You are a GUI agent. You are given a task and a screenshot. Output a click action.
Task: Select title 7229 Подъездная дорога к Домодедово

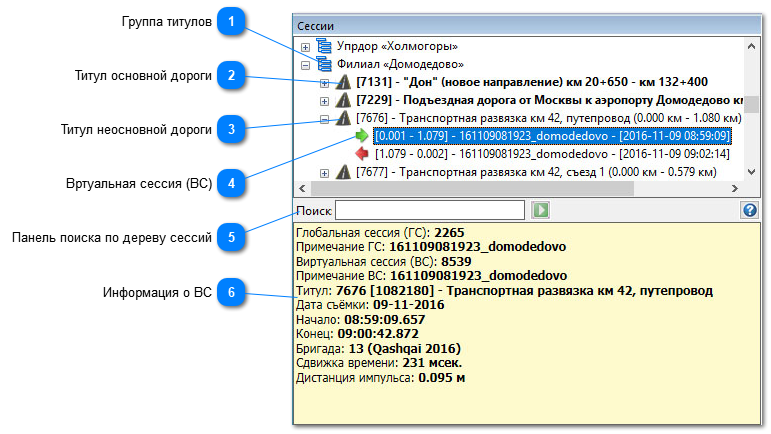tap(548, 100)
